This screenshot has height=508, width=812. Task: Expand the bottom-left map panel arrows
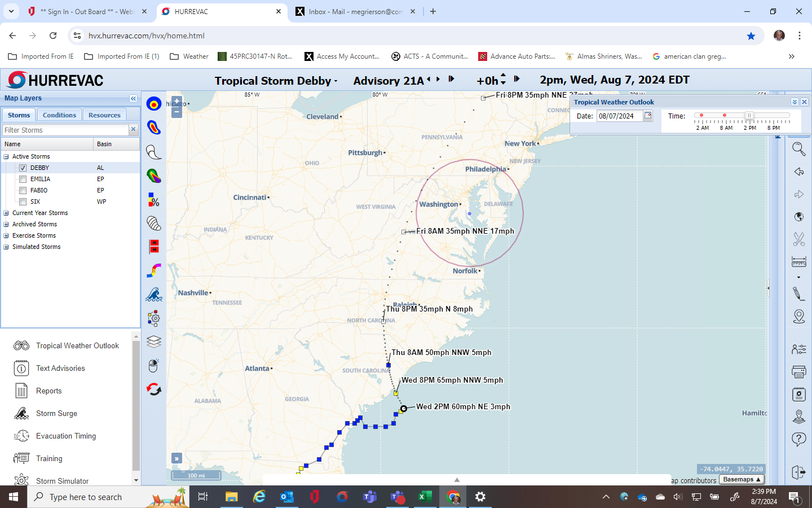click(176, 458)
